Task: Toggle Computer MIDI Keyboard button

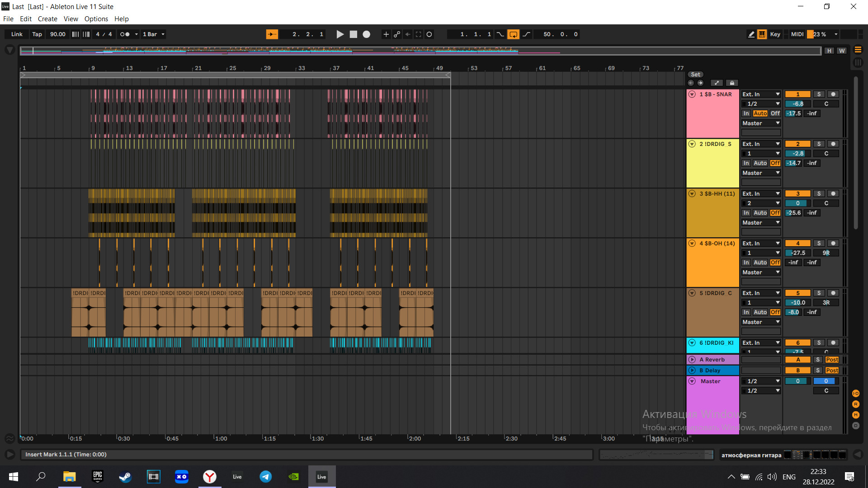Action: point(762,34)
